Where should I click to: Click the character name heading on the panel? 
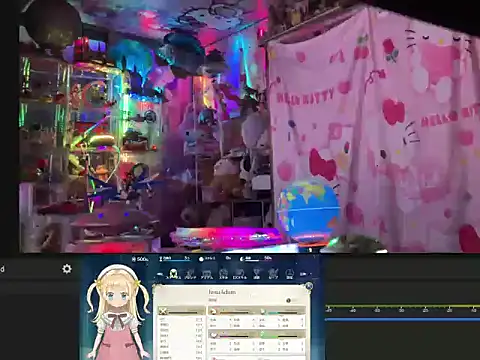click(x=222, y=292)
